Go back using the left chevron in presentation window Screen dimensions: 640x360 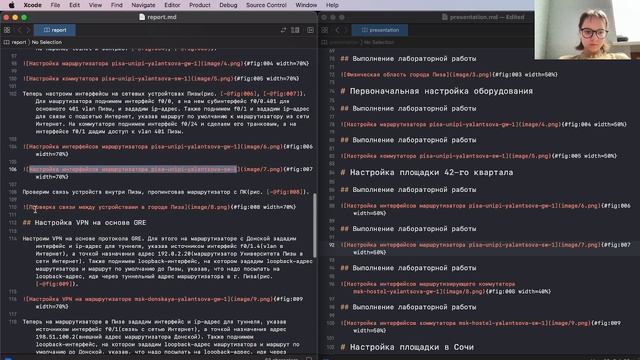337,30
